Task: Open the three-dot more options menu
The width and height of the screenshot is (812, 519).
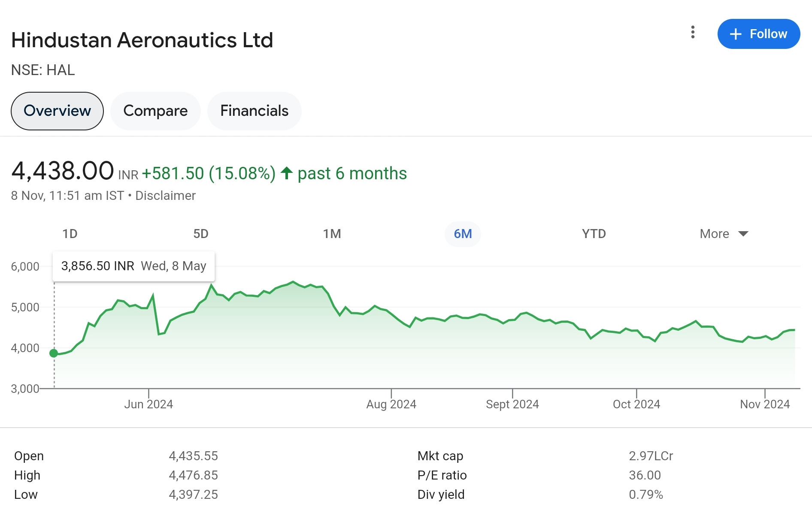Action: 693,32
